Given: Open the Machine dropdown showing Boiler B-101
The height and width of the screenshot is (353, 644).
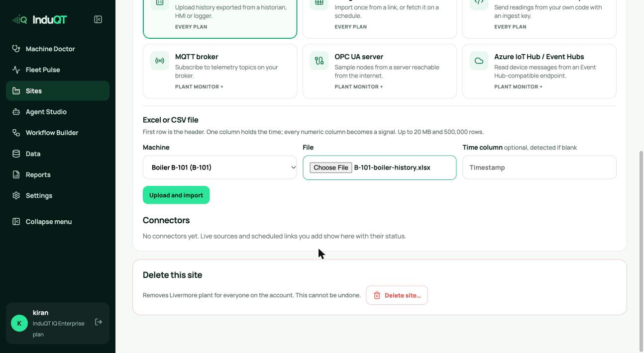Looking at the screenshot, I should click(x=220, y=168).
